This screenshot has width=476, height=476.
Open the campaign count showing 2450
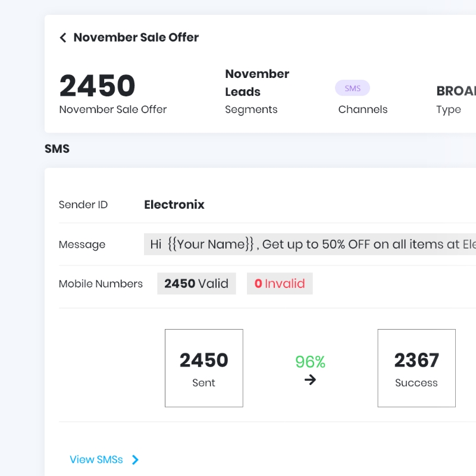97,85
